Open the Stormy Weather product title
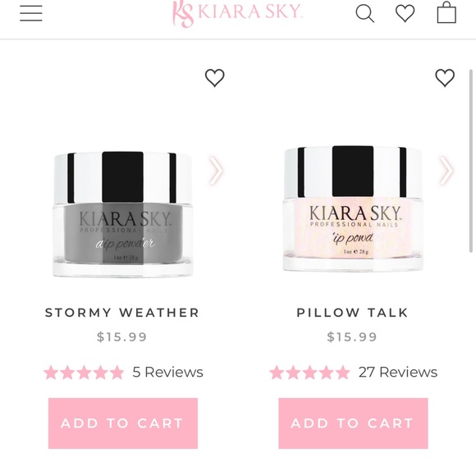 (122, 313)
